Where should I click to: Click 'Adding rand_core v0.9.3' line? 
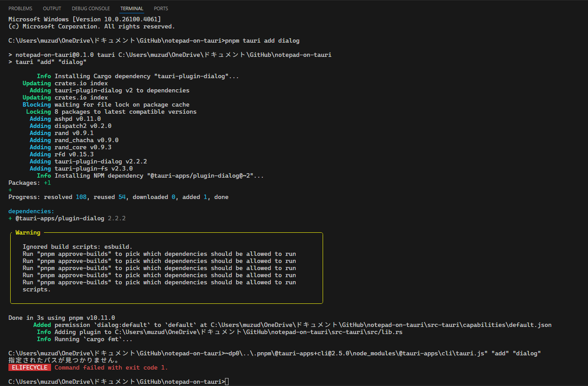(x=71, y=147)
